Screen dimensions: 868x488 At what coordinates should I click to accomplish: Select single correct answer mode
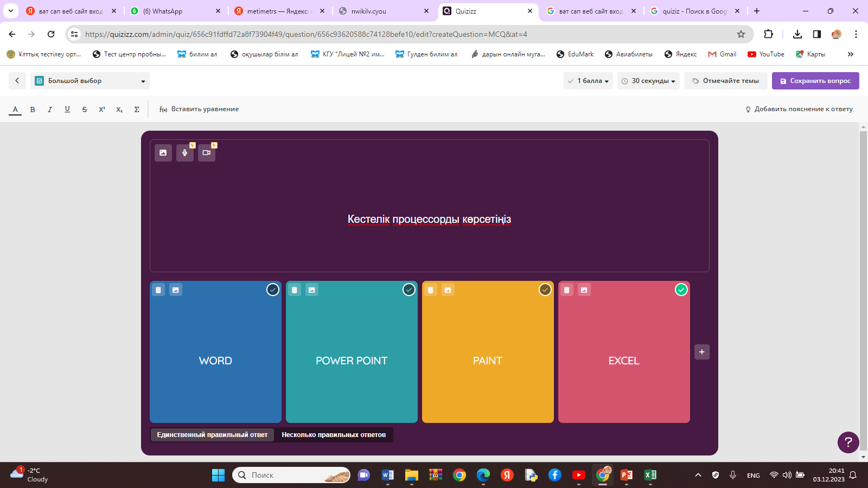point(212,435)
